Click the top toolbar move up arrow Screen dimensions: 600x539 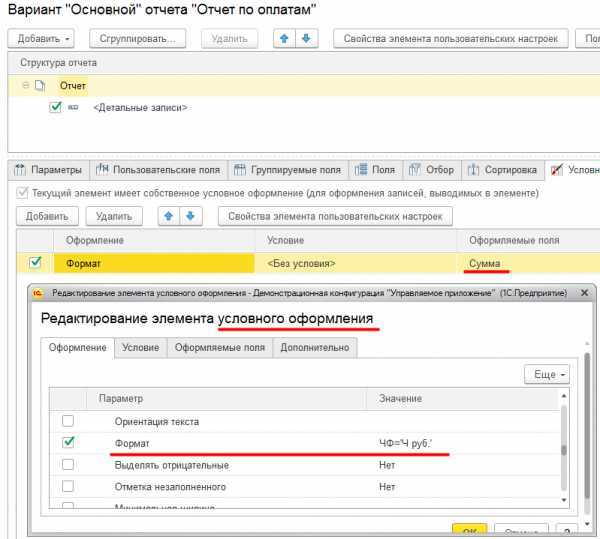[x=284, y=39]
